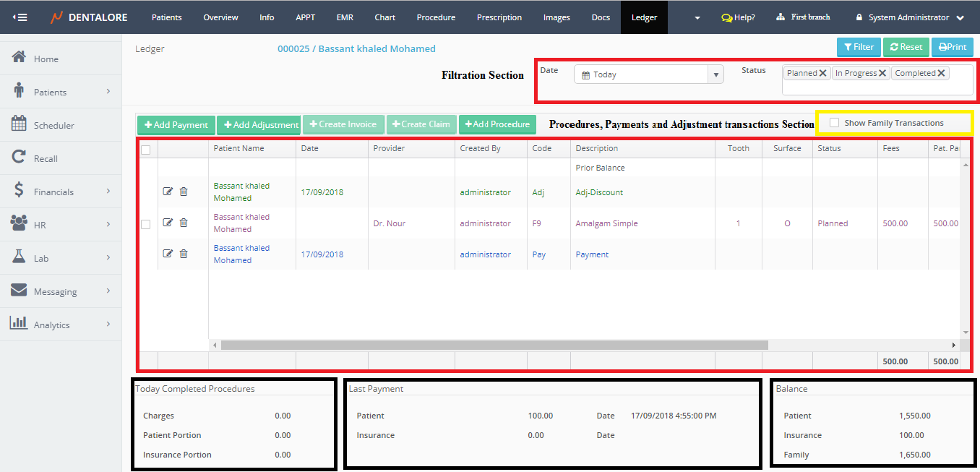Remove the Completed status filter tag
The image size is (980, 472).
click(x=941, y=73)
